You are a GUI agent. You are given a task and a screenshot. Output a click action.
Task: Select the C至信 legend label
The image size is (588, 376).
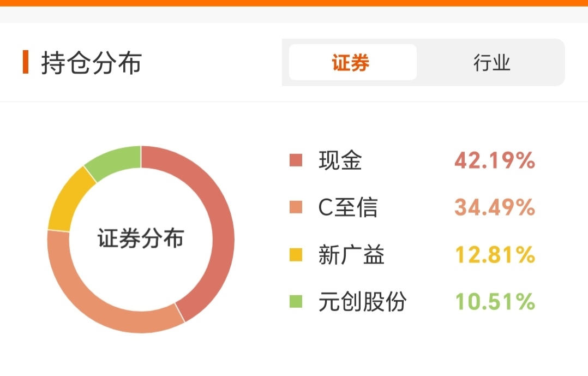[x=347, y=207]
